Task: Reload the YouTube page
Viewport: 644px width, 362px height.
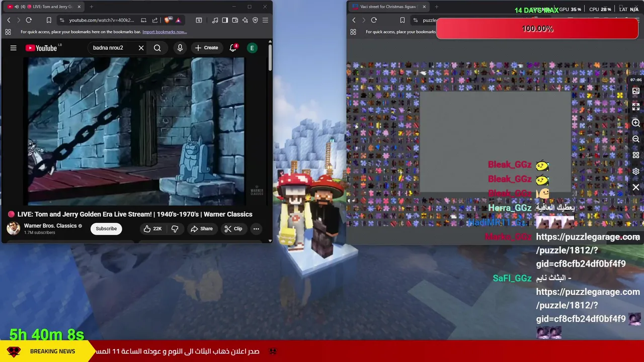Action: pos(29,20)
